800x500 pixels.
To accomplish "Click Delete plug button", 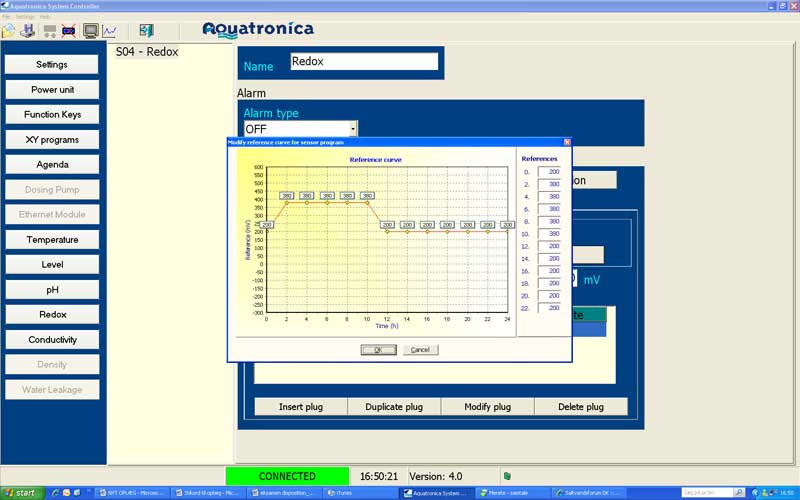I will coord(581,407).
